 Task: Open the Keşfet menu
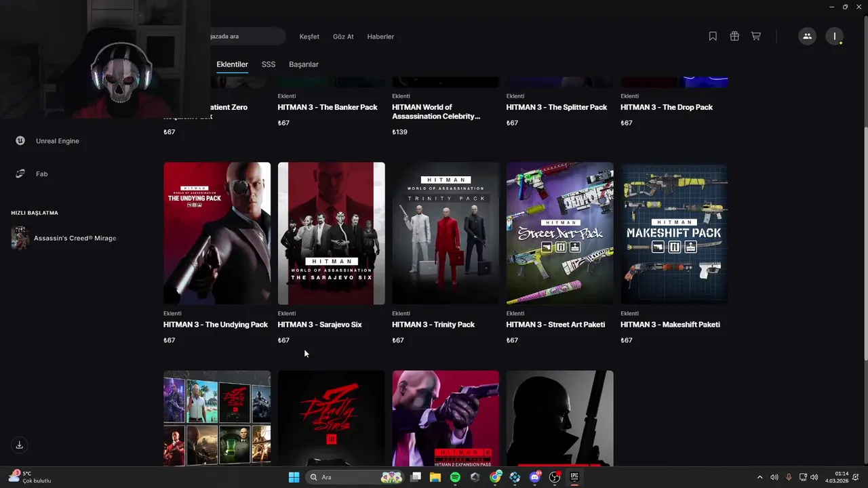click(x=309, y=37)
